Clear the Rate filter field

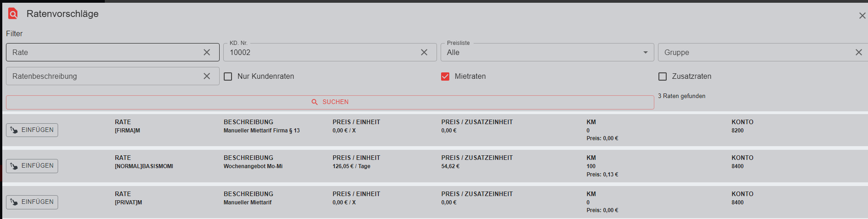coord(207,53)
